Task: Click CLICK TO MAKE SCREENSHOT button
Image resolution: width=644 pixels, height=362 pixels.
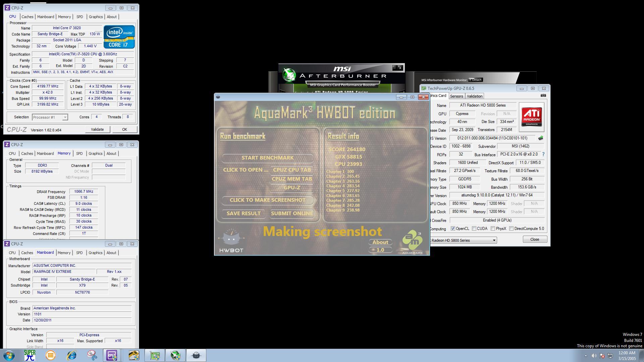Action: pos(267,200)
